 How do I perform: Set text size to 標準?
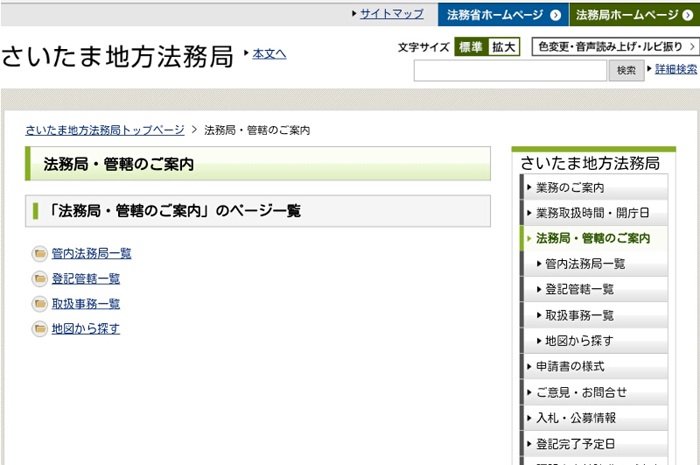[471, 47]
